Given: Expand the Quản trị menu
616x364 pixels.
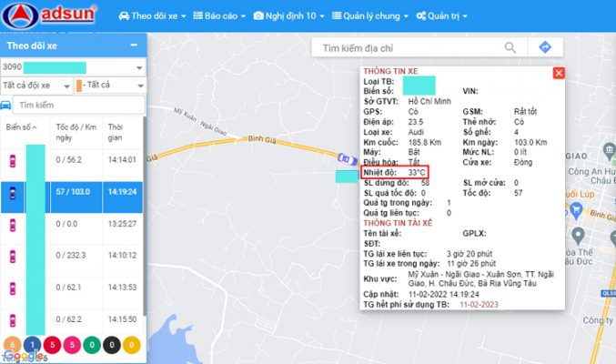Looking at the screenshot, I should (x=438, y=16).
